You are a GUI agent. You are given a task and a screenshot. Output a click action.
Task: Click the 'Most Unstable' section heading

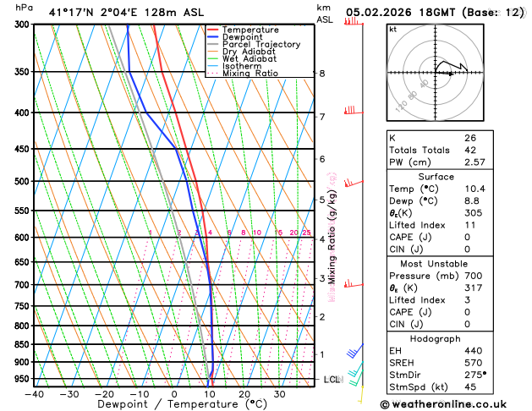coord(434,264)
